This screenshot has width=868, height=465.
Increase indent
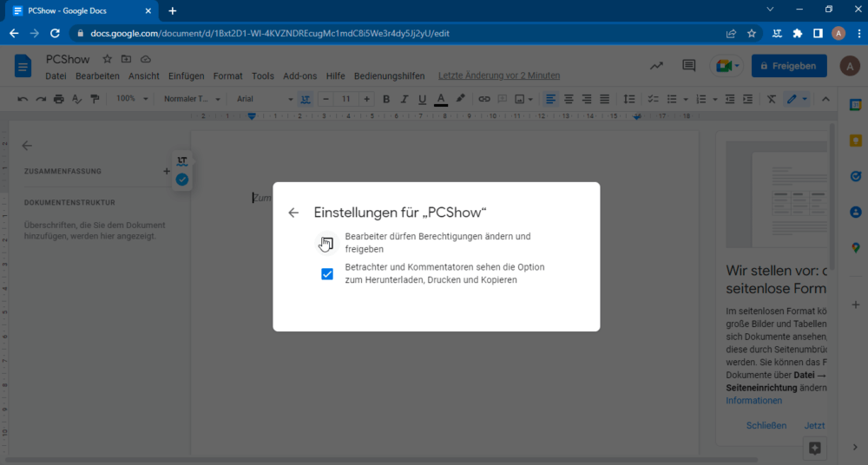pos(747,99)
